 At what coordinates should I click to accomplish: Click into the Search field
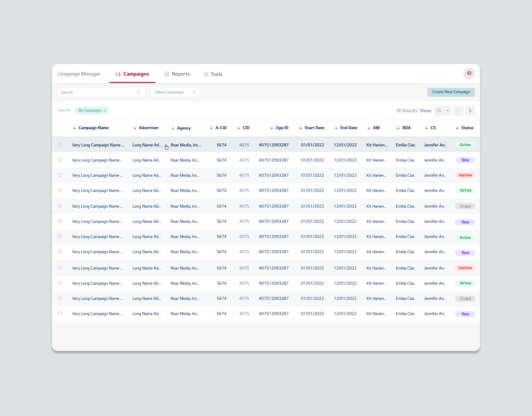97,92
